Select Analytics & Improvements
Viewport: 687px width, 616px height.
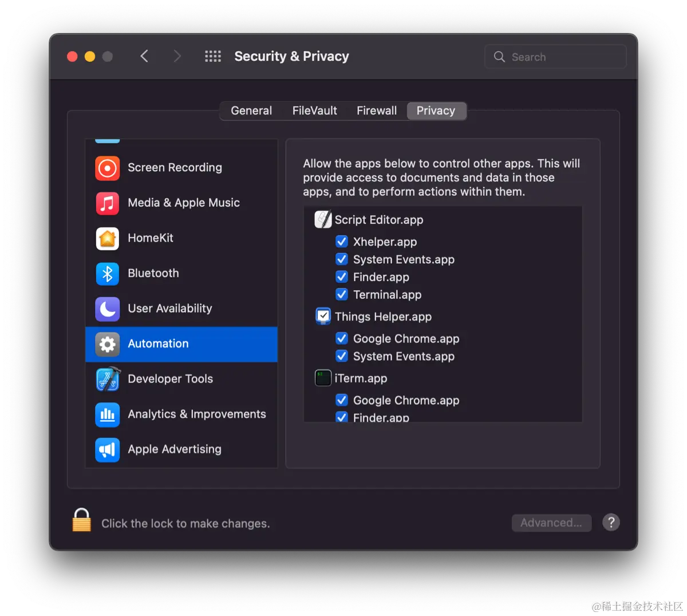[x=197, y=414]
